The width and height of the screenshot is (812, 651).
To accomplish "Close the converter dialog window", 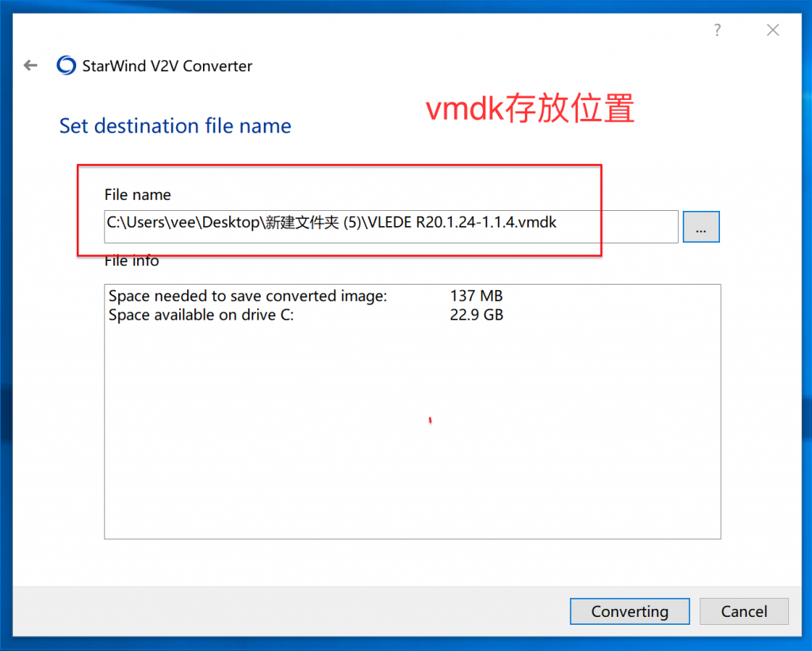I will (772, 30).
